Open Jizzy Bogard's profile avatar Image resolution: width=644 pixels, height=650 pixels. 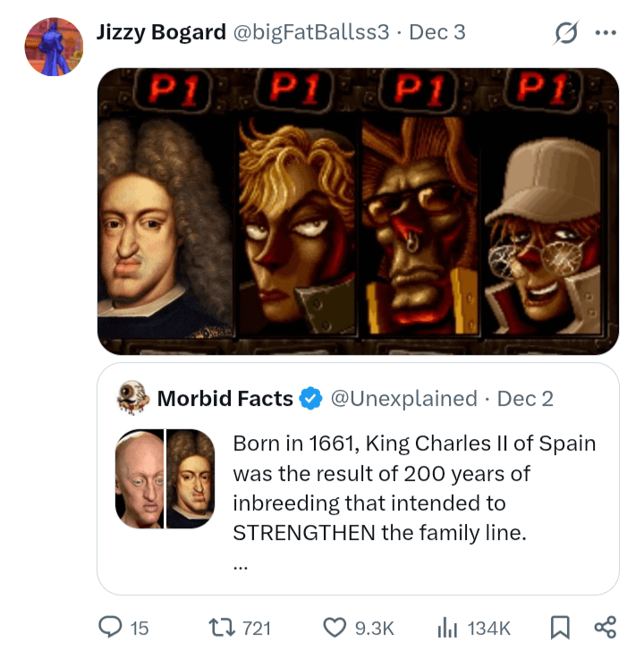[54, 46]
